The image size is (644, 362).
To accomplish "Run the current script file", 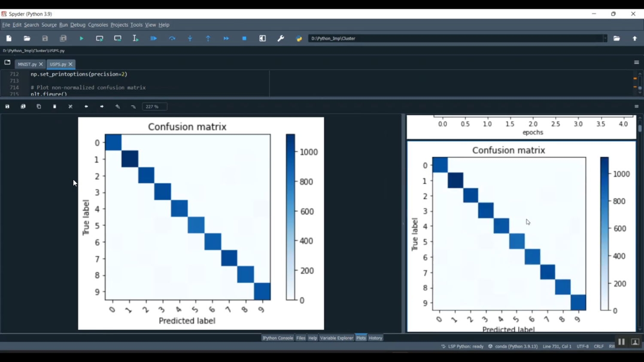I will (x=81, y=38).
